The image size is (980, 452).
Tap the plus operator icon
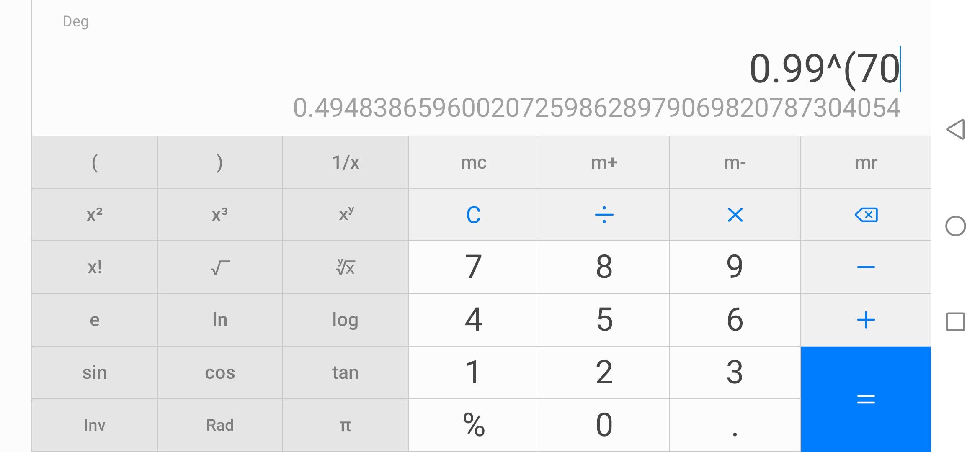pos(866,320)
